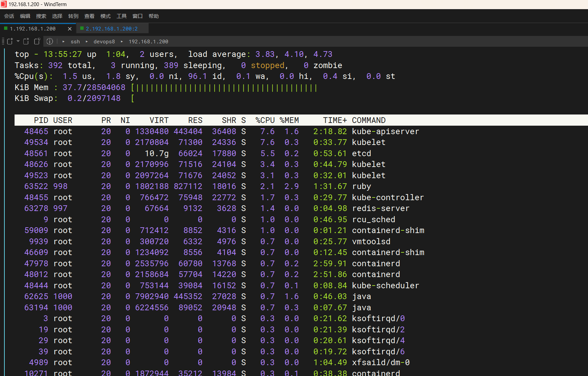This screenshot has height=376, width=588.
Task: Click green status indicator on first tab
Action: pos(6,28)
